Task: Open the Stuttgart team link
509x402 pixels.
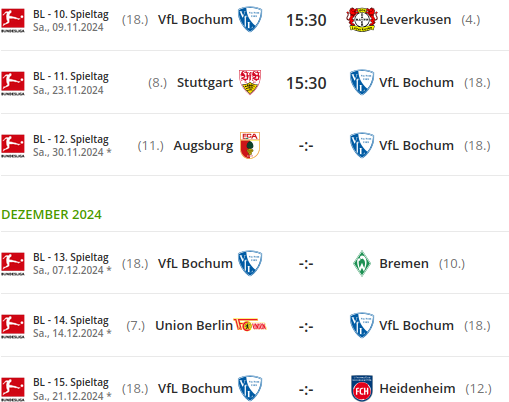Action: coord(205,83)
